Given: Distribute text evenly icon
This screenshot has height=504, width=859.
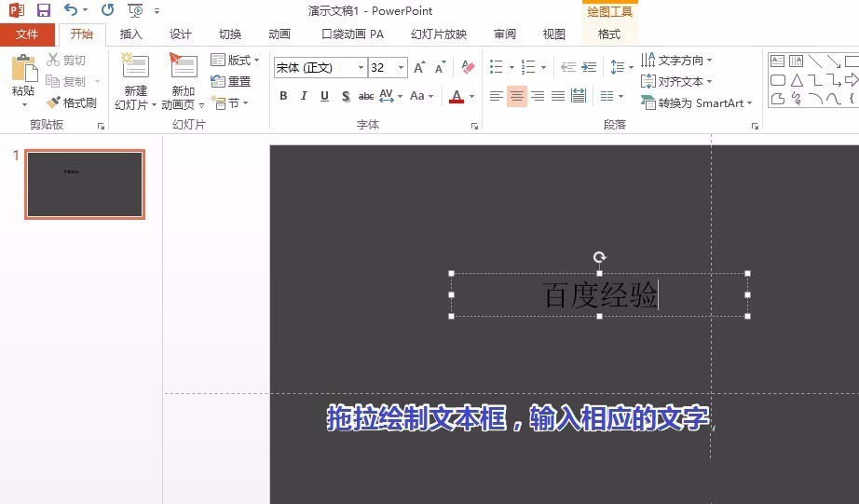Looking at the screenshot, I should [579, 96].
